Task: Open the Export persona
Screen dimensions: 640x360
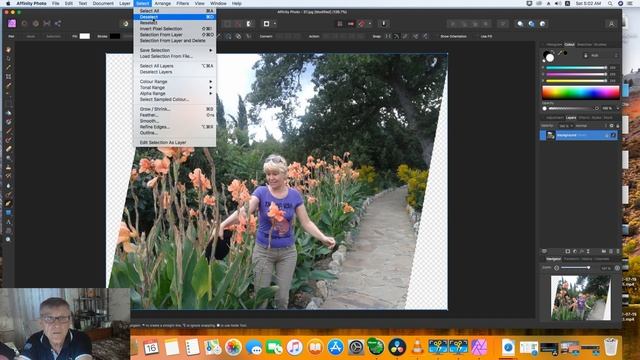Action: 58,24
